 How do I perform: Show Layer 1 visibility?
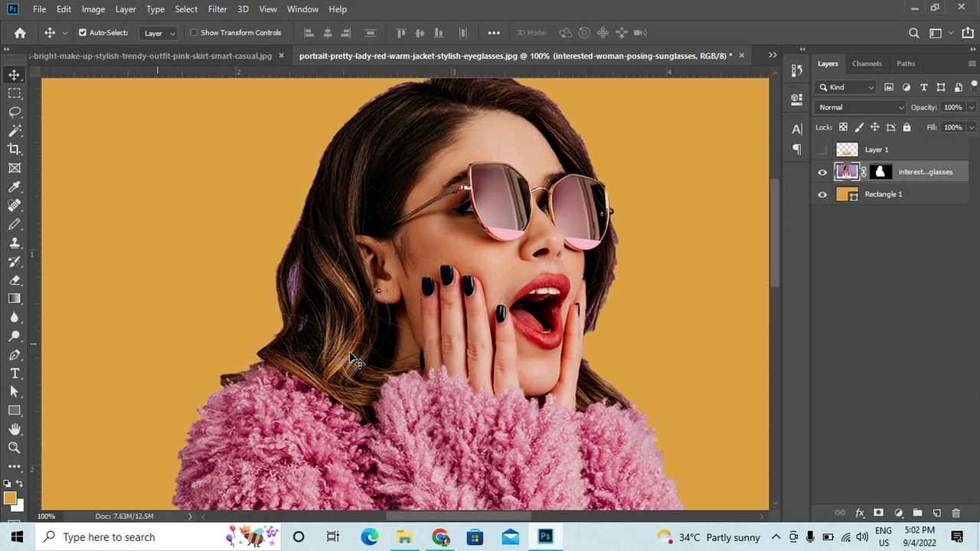[822, 150]
